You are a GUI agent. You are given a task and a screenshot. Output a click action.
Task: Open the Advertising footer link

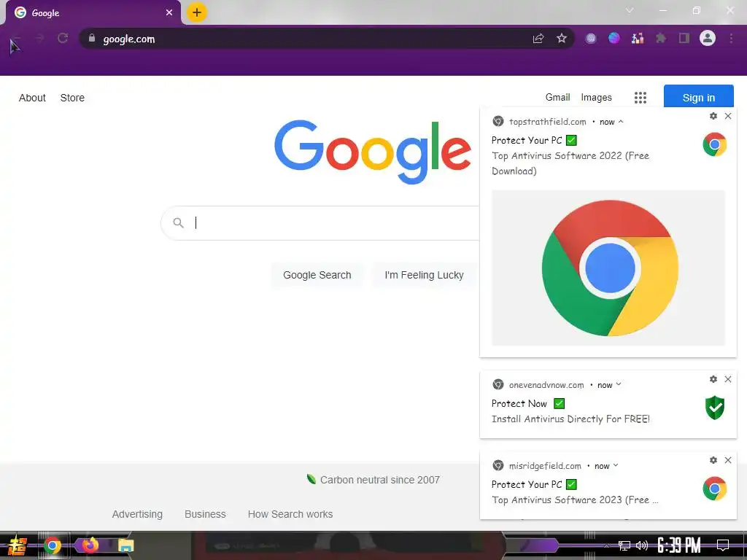pos(137,514)
